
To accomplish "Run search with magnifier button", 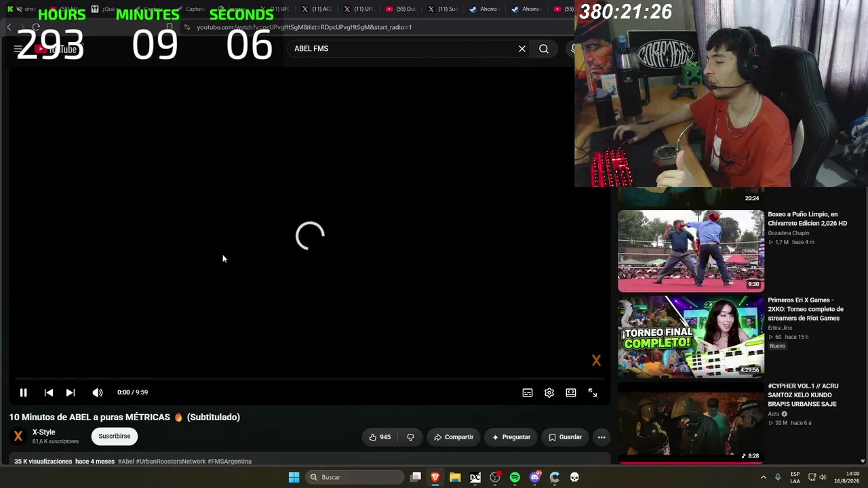I will coord(544,49).
